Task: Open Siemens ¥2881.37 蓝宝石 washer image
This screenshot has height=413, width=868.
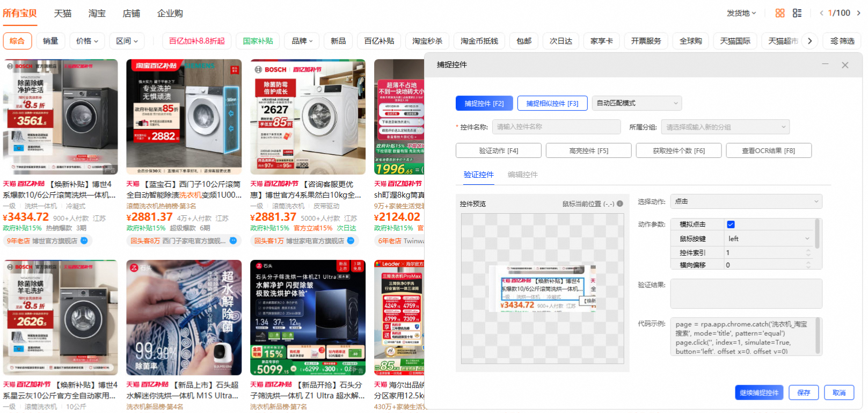Action: click(184, 117)
